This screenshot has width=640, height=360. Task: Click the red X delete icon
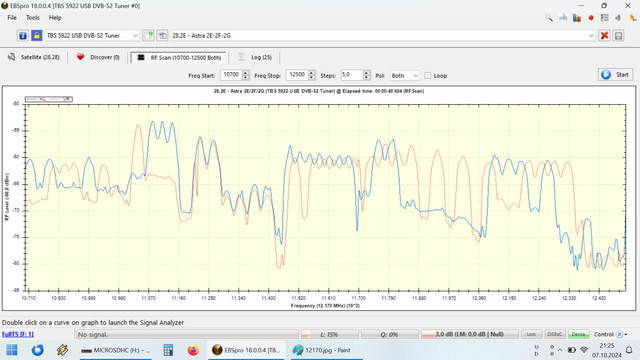604,36
